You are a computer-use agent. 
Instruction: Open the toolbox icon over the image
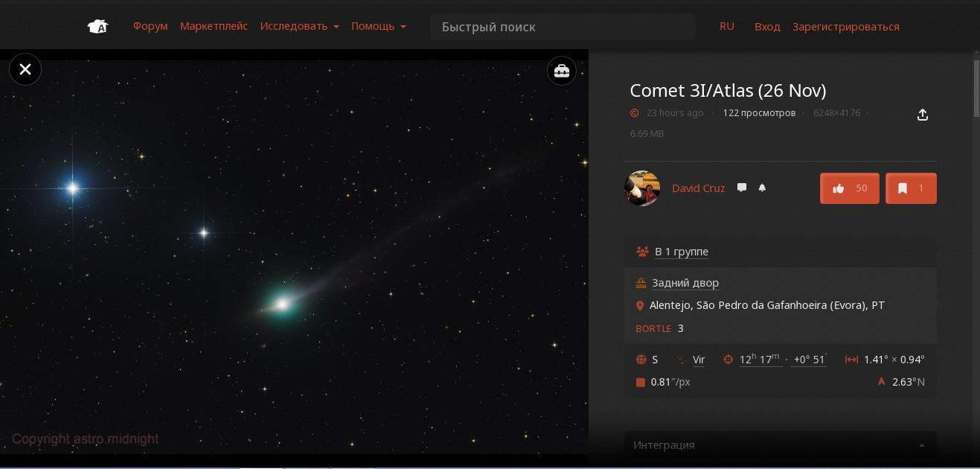(562, 71)
